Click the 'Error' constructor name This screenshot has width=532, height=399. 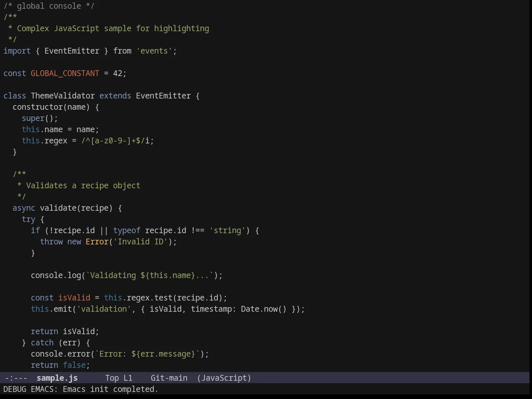(97, 241)
